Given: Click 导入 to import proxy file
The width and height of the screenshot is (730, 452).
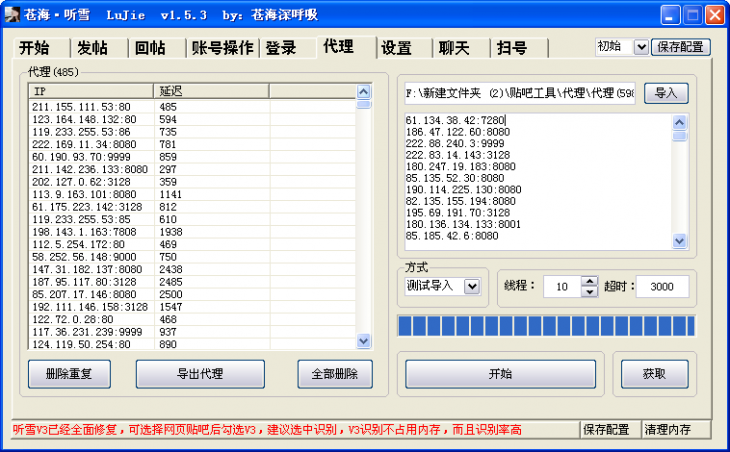Looking at the screenshot, I should point(665,93).
